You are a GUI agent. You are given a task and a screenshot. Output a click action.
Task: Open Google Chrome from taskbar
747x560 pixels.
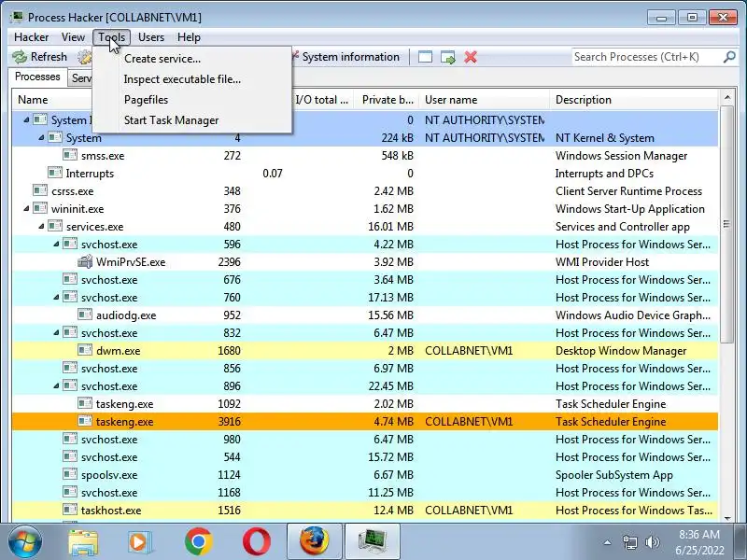pos(199,542)
